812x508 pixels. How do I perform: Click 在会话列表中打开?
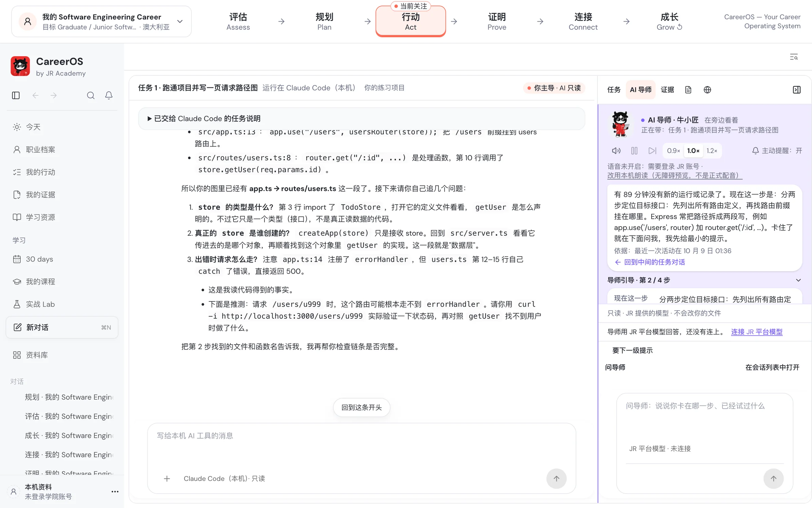(x=772, y=367)
